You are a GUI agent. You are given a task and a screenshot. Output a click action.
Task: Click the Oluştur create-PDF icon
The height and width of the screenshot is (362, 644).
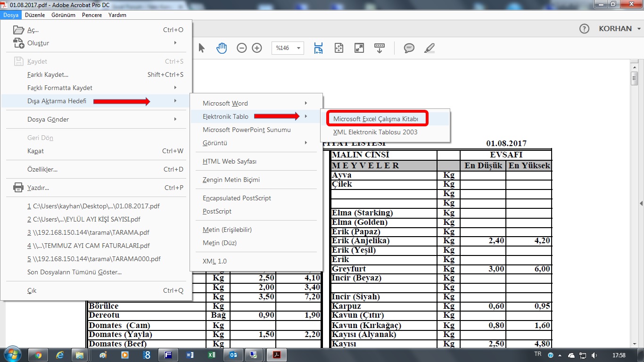(x=18, y=43)
